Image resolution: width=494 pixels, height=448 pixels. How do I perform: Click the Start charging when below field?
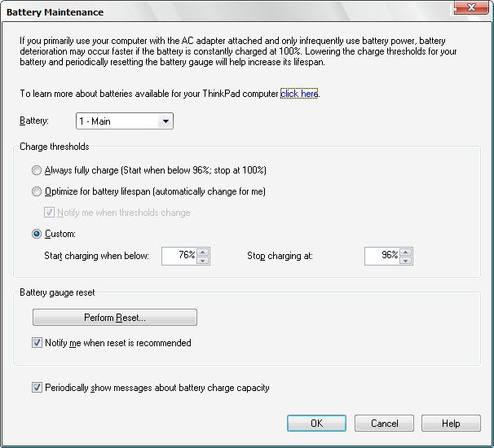tap(179, 257)
